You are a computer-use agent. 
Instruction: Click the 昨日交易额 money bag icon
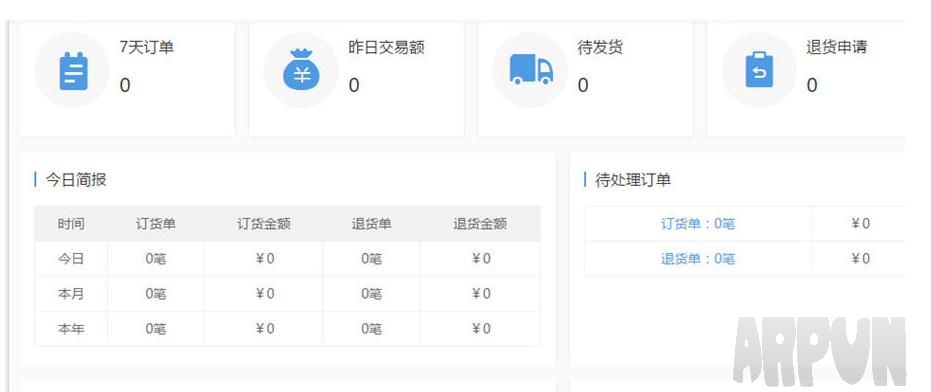pos(302,70)
